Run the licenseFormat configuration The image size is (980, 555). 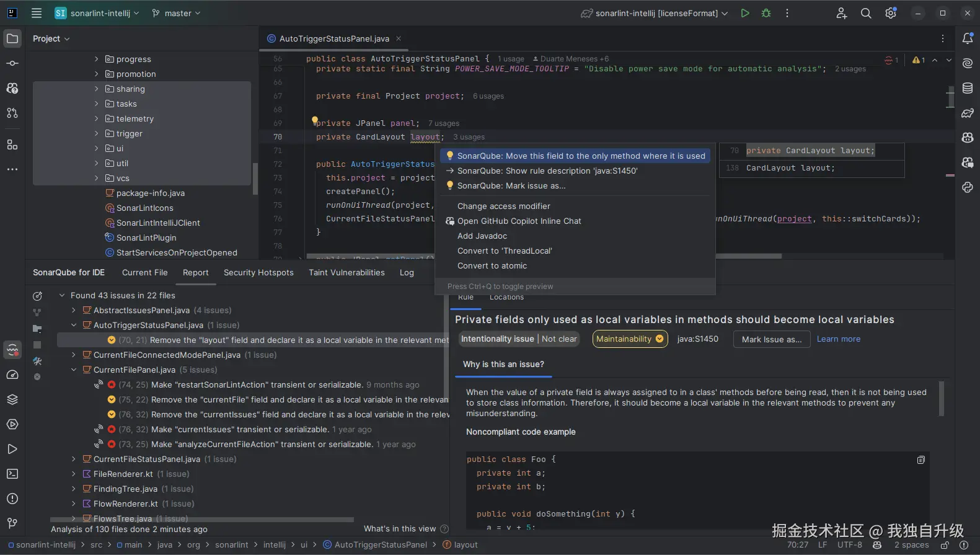[x=745, y=13]
